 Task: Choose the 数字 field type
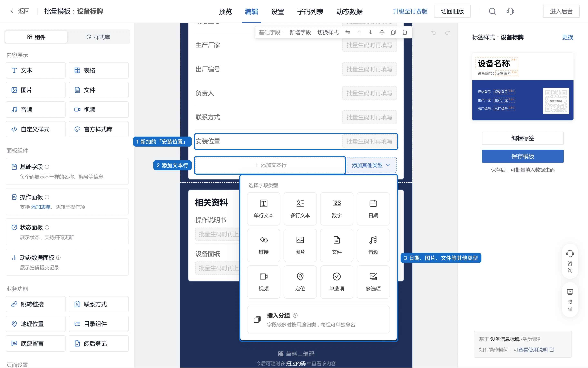coord(336,209)
